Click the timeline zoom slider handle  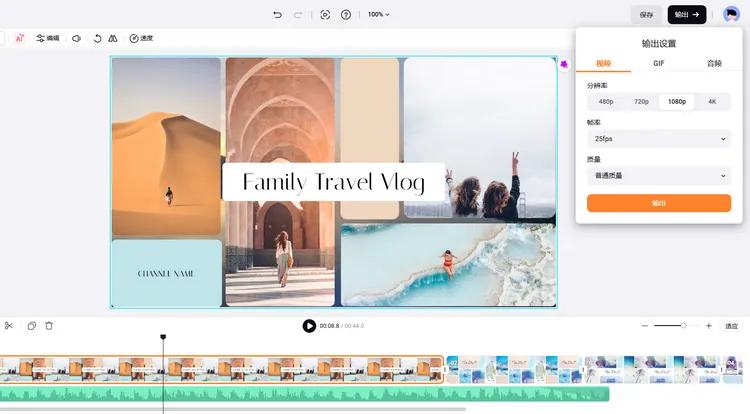684,326
